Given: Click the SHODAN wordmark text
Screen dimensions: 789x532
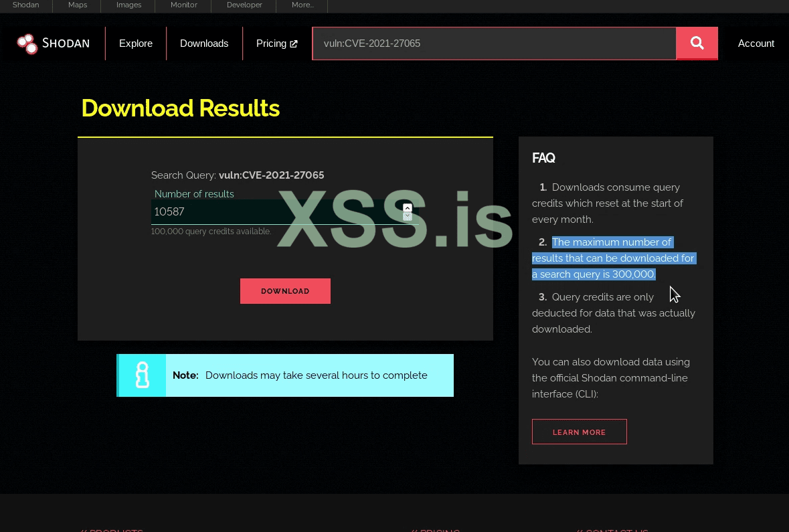Looking at the screenshot, I should coord(66,43).
